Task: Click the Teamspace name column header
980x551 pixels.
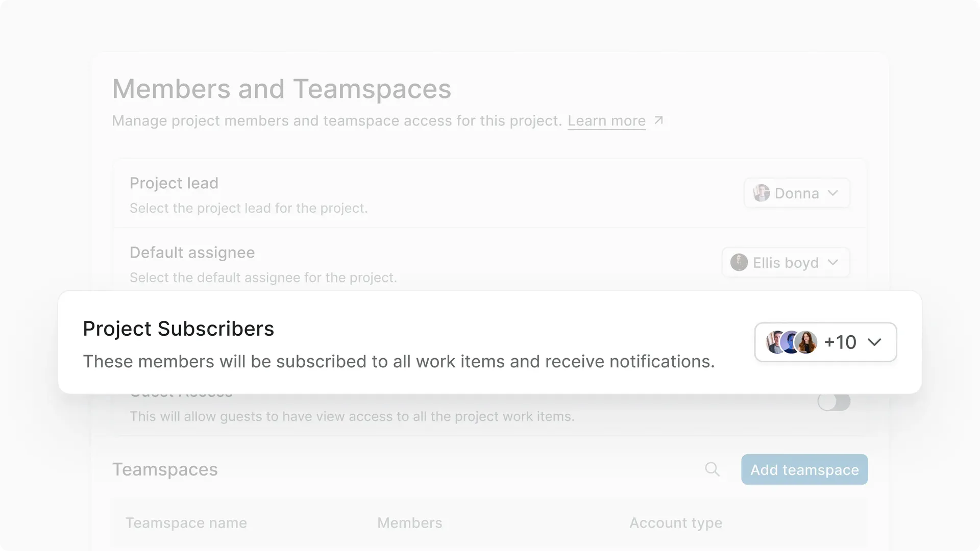Action: (x=186, y=523)
